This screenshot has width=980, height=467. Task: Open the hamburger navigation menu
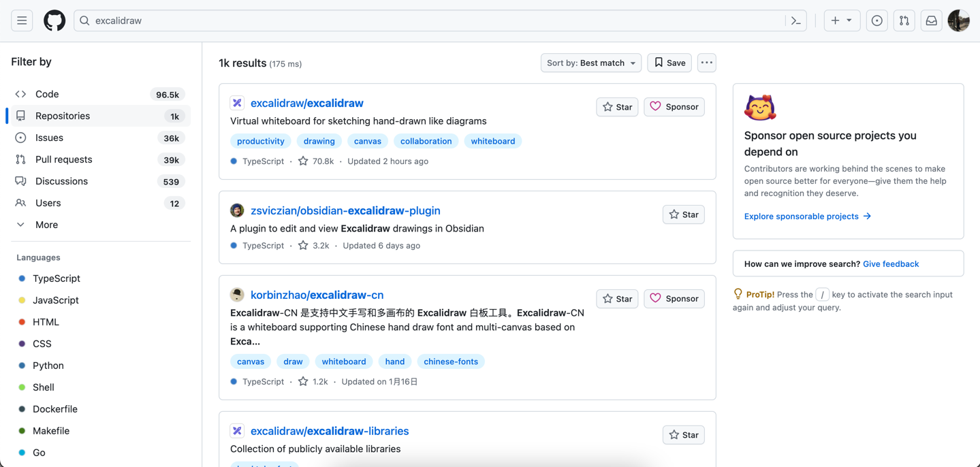pyautogui.click(x=22, y=20)
